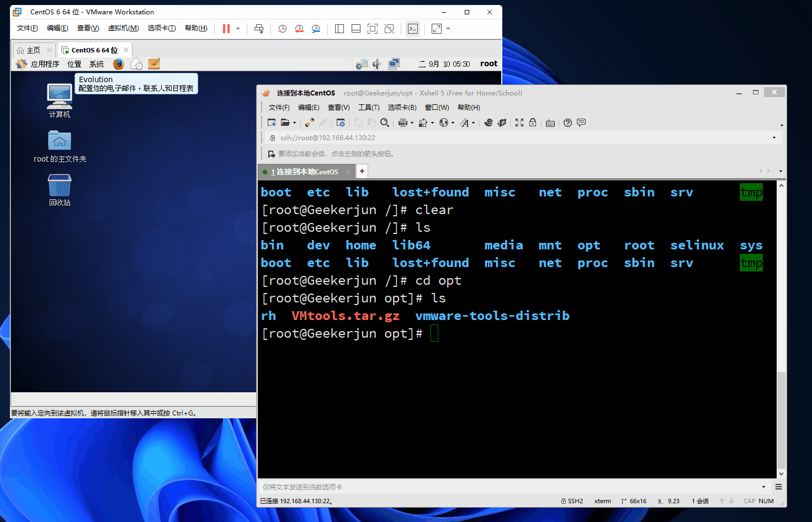Click the SSH2 status bar entry
Image resolution: width=812 pixels, height=522 pixels.
tap(572, 501)
